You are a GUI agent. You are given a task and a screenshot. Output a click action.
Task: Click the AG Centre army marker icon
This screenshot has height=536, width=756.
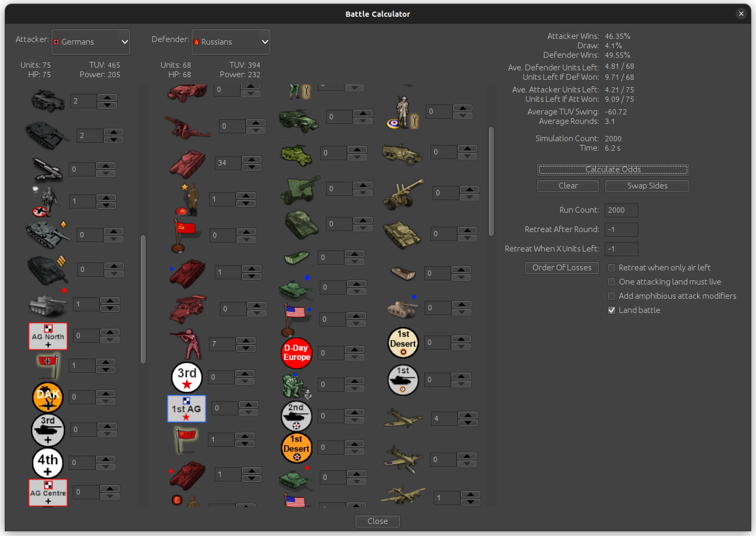click(x=48, y=492)
